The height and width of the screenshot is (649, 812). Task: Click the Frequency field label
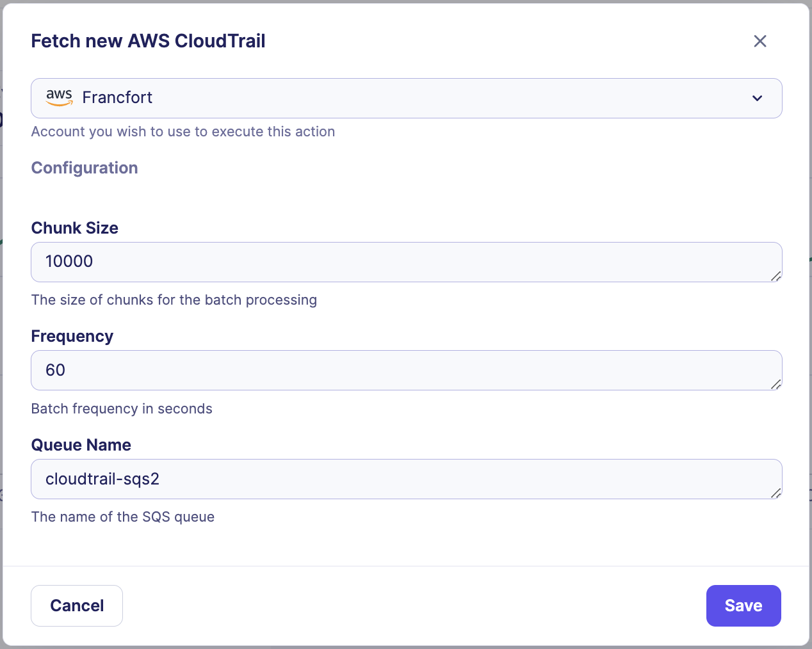[x=72, y=336]
